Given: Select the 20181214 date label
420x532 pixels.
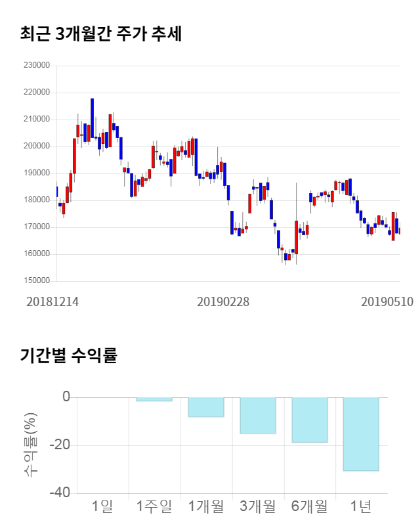Looking at the screenshot, I should pos(52,302).
